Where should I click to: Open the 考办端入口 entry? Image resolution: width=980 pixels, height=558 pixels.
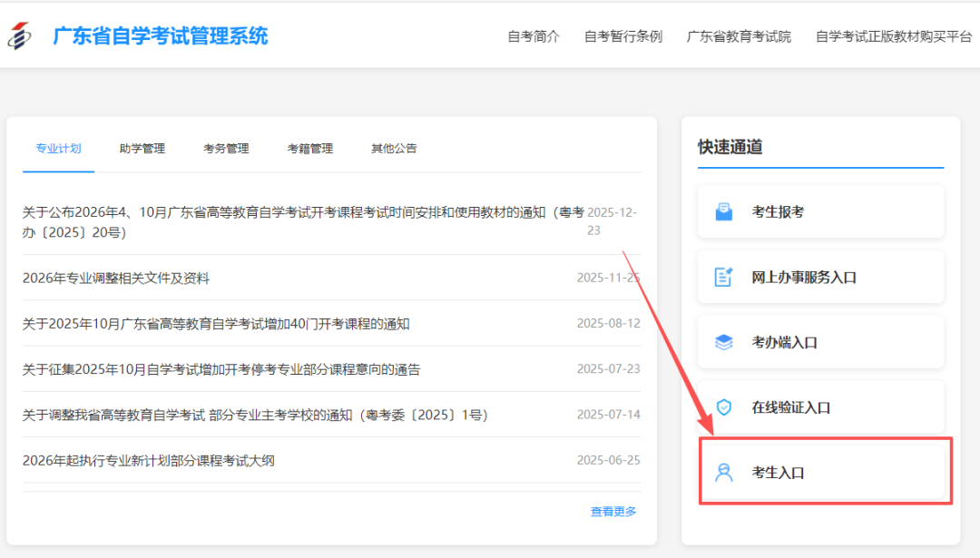(x=820, y=342)
